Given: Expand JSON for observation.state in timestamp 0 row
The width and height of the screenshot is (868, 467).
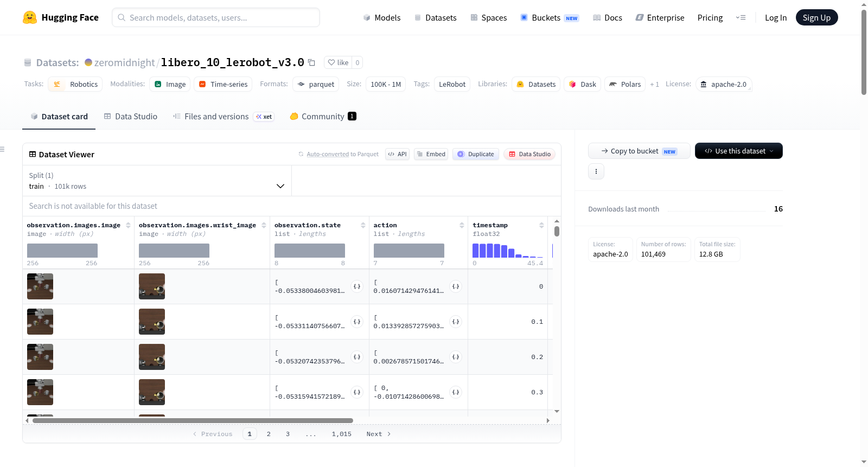Looking at the screenshot, I should (x=357, y=286).
